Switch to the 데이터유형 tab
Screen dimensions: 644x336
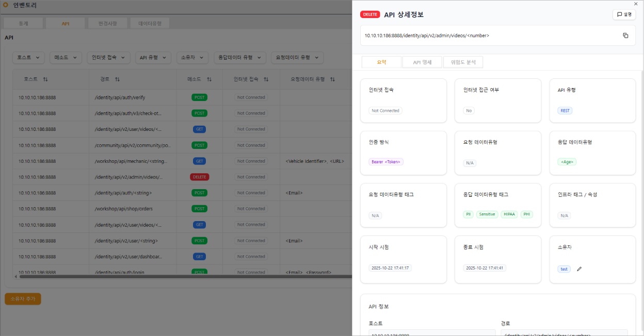click(150, 24)
